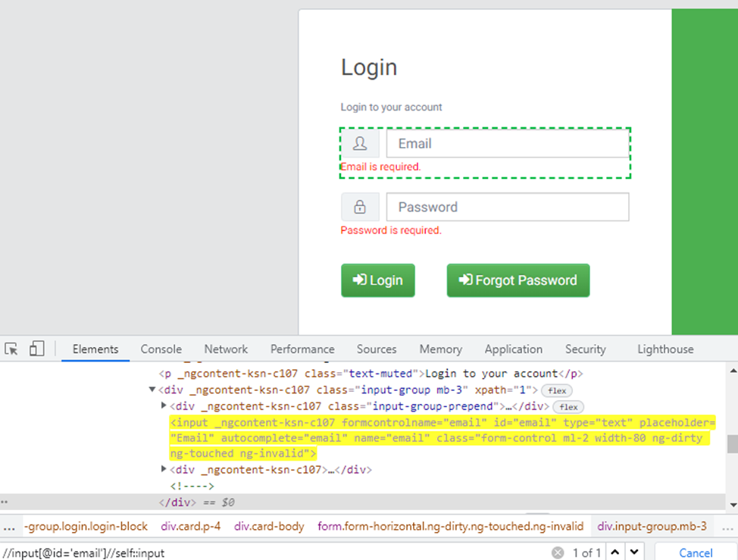Cancel the DevTools search
Screen dimensions: 738x560
[696, 552]
